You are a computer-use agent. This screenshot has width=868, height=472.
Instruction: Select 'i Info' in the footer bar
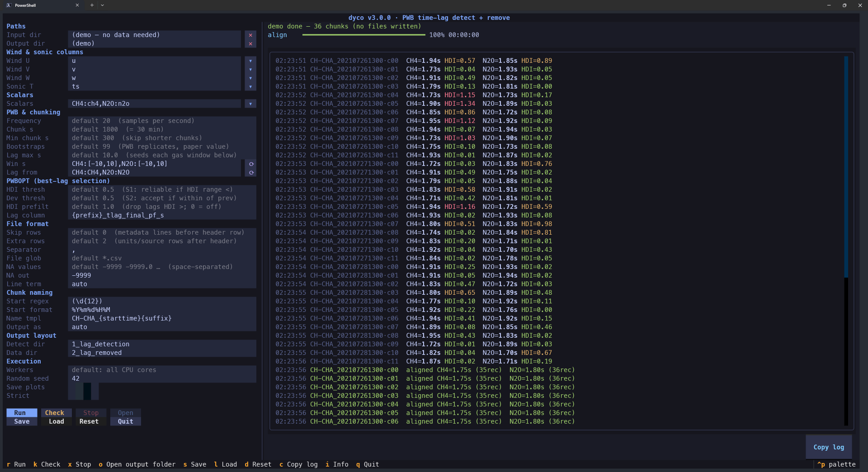pyautogui.click(x=337, y=464)
